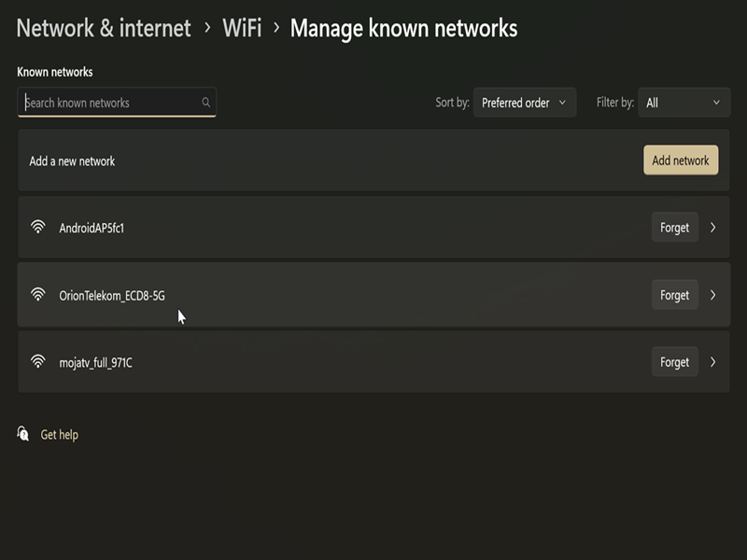Forget the AndroidAP5fc1 network
Image resolution: width=747 pixels, height=560 pixels.
(674, 227)
